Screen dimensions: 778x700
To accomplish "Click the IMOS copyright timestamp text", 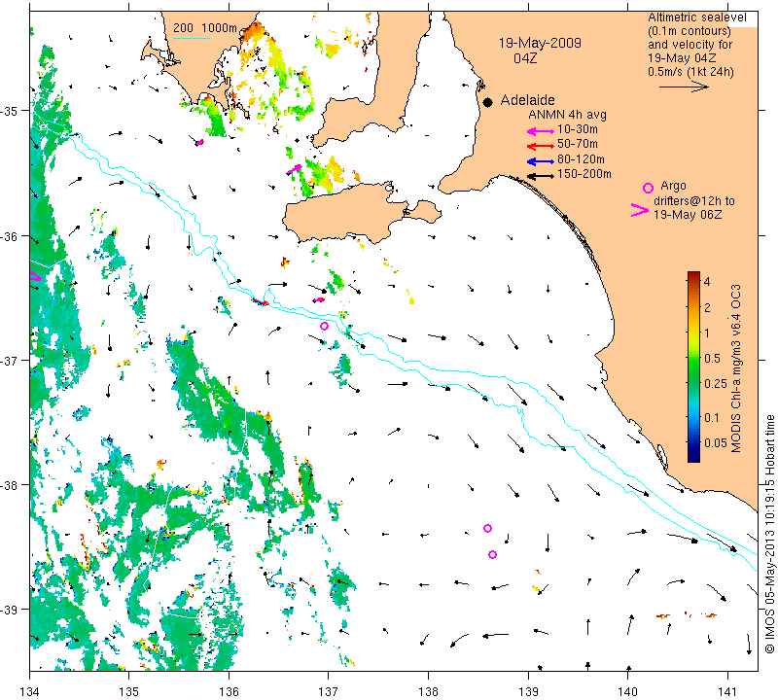I will [x=769, y=535].
